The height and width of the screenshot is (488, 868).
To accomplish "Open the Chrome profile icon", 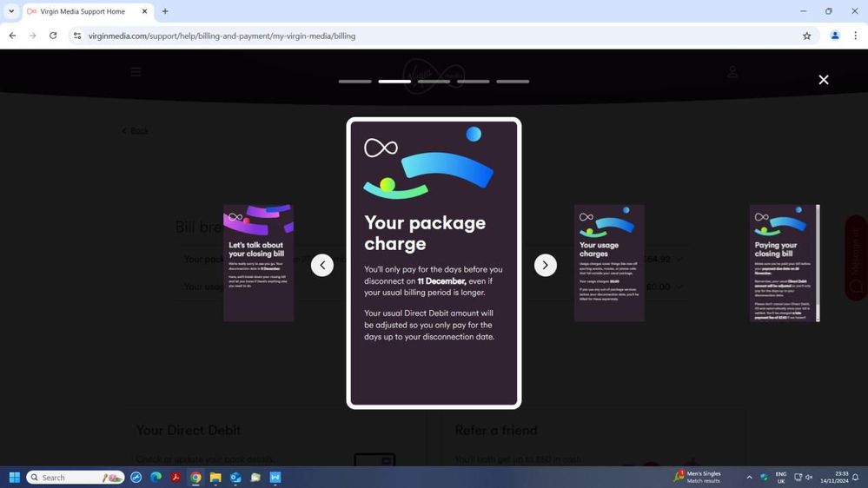I will click(x=835, y=36).
